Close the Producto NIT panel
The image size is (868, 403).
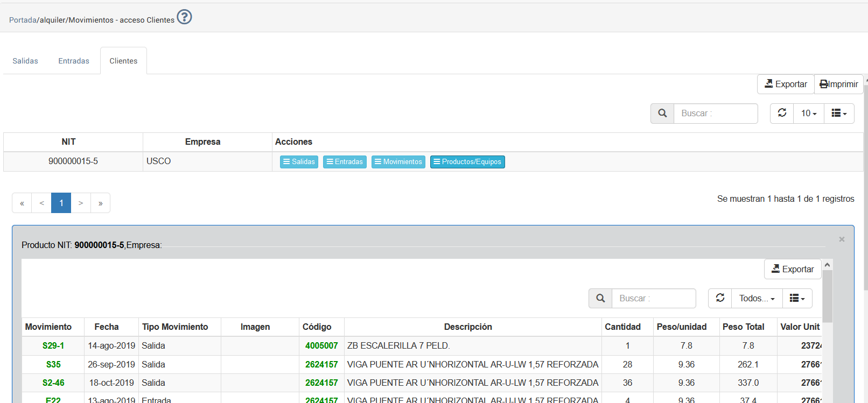pyautogui.click(x=842, y=239)
